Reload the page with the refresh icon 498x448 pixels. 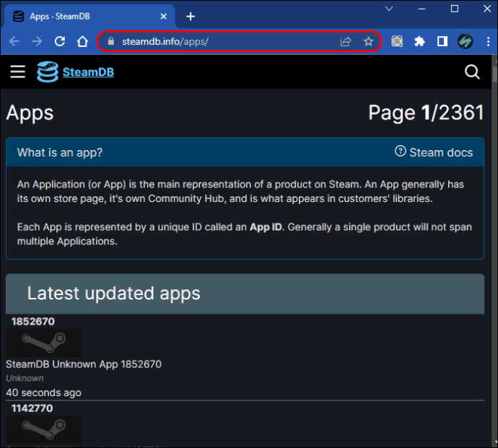pyautogui.click(x=60, y=41)
